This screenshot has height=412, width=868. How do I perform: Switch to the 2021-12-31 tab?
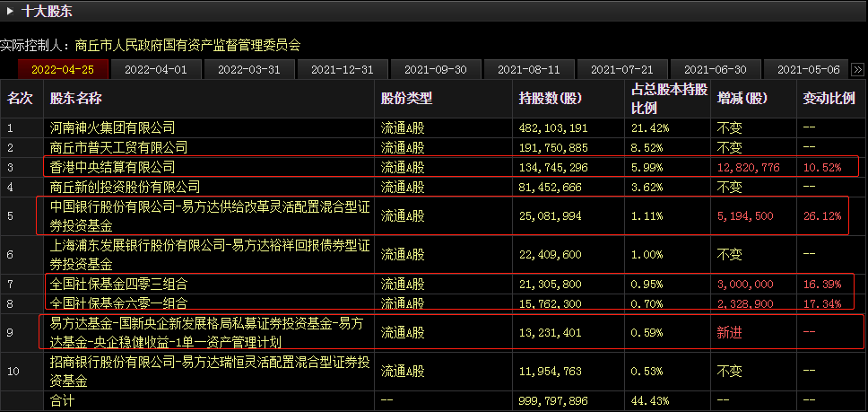pyautogui.click(x=343, y=70)
